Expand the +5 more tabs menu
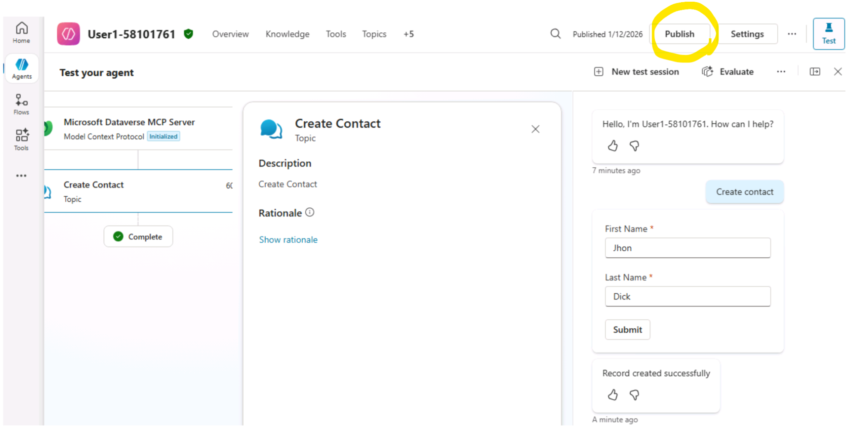The image size is (868, 438). point(408,34)
